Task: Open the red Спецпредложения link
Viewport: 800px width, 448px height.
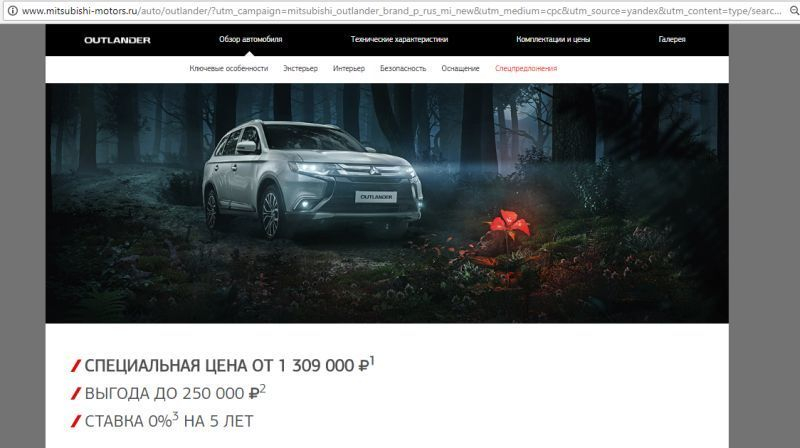Action: pos(526,68)
